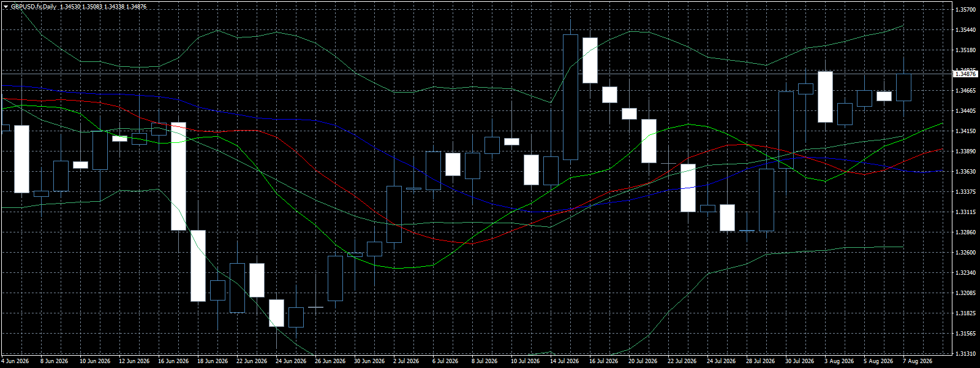Select the 1.34338 low value in chart header

click(115, 6)
